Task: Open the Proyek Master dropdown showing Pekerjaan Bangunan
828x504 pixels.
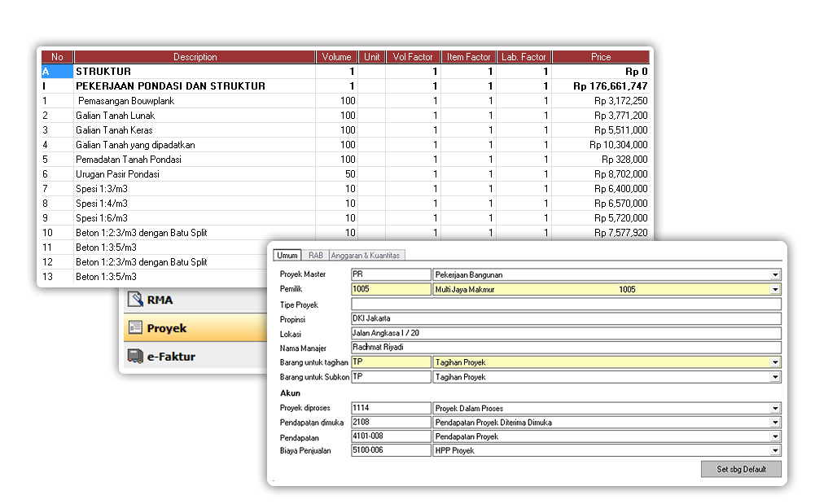Action: pyautogui.click(x=773, y=275)
